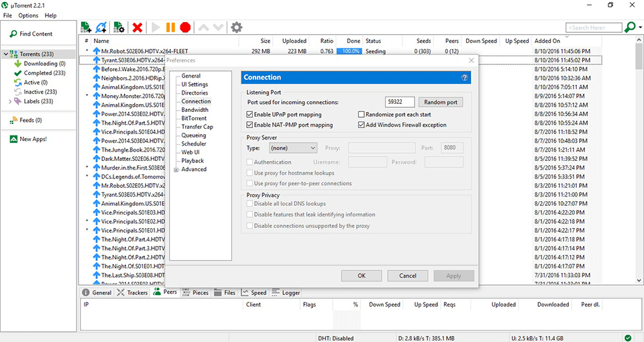The width and height of the screenshot is (644, 342).
Task: Switch to the Trackers tab
Action: pyautogui.click(x=132, y=293)
